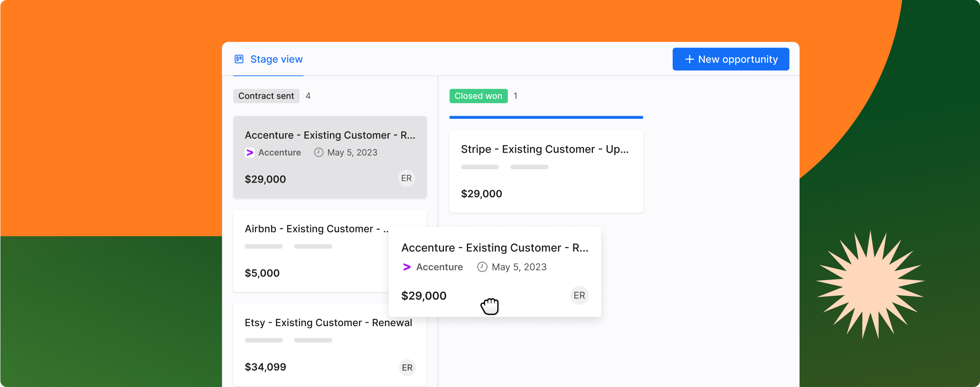Click the $29,000 amount on Stripe card
Viewport: 980px width, 387px height.
click(x=481, y=193)
